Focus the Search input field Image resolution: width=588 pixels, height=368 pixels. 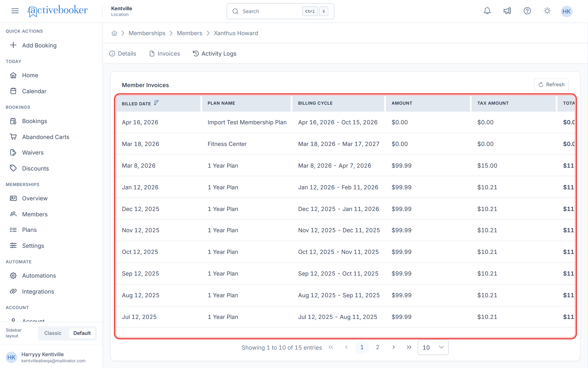[280, 11]
